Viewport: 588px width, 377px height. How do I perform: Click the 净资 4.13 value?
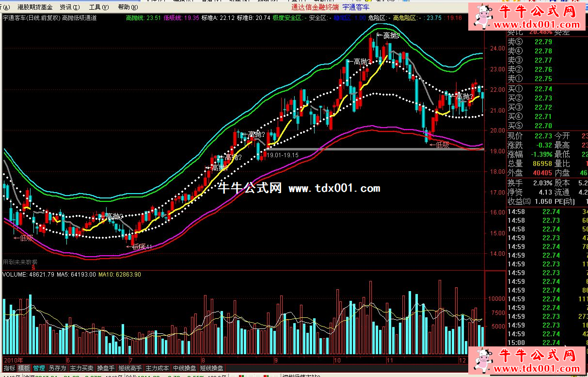point(545,192)
